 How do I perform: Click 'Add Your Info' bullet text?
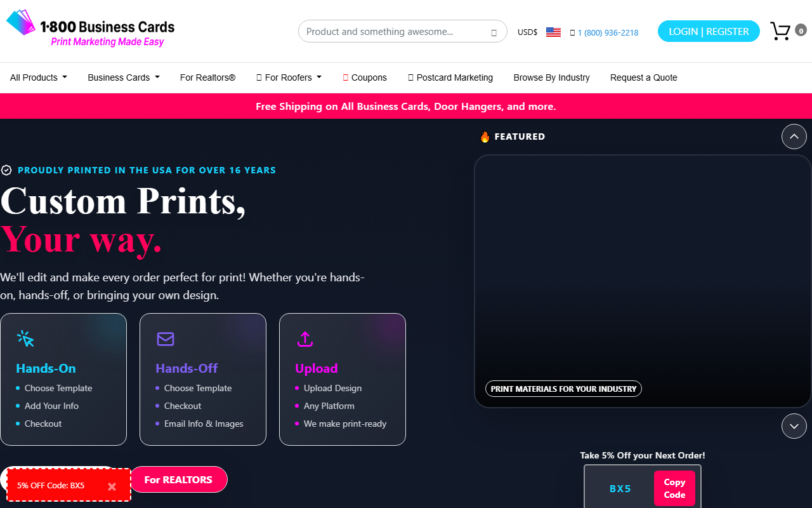click(x=51, y=406)
